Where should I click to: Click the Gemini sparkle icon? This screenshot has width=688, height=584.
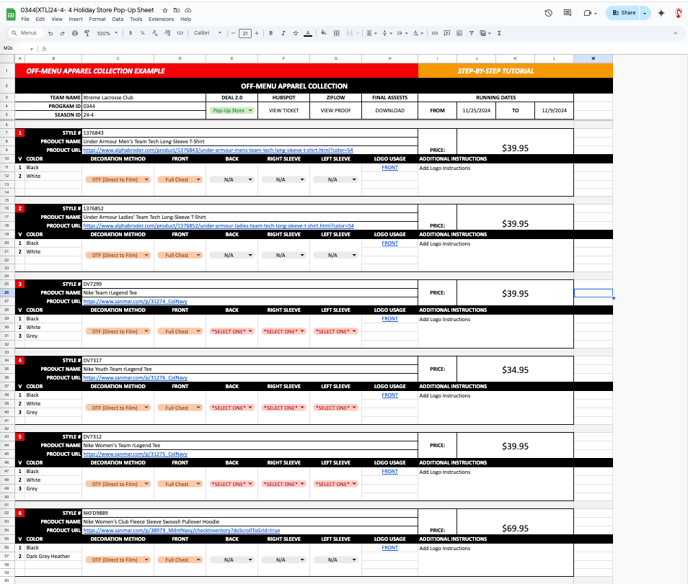coord(661,13)
